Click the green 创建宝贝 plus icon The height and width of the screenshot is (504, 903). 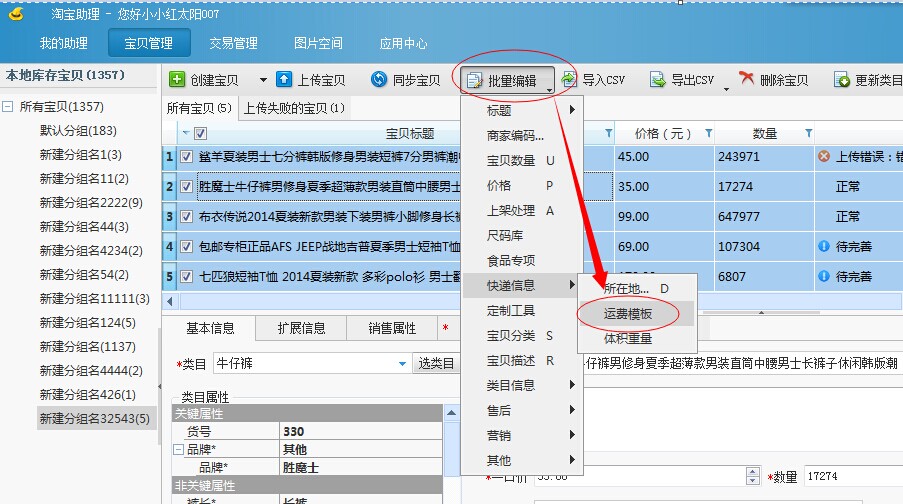click(x=177, y=80)
